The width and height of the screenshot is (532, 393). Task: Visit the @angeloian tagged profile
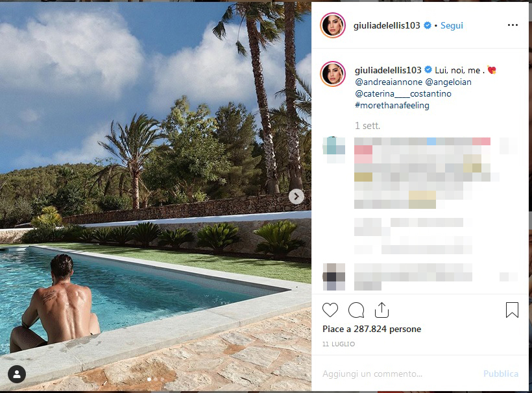point(448,82)
